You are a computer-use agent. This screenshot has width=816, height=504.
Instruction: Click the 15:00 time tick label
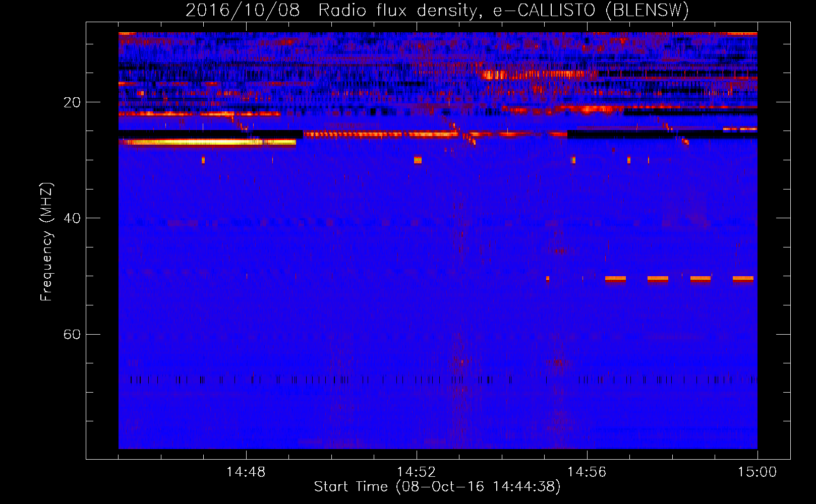click(x=757, y=472)
